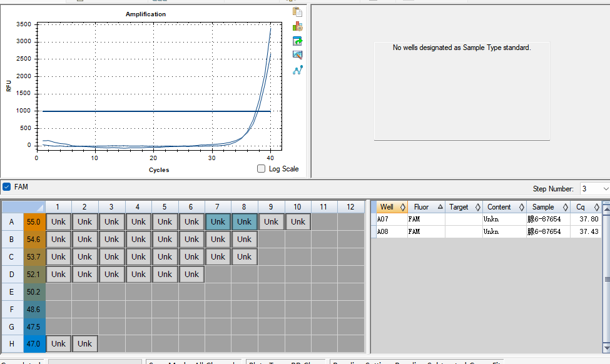610x364 pixels.
Task: Sort results by the Sample column
Action: point(548,207)
